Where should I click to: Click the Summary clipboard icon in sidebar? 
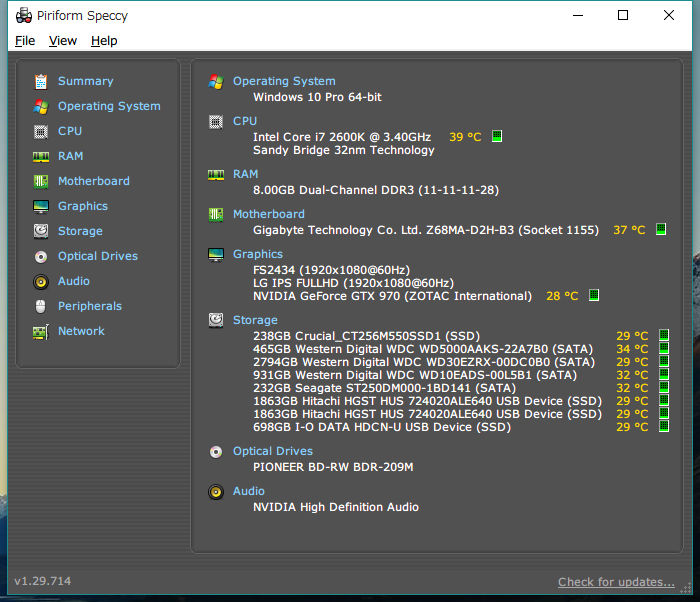[x=41, y=81]
